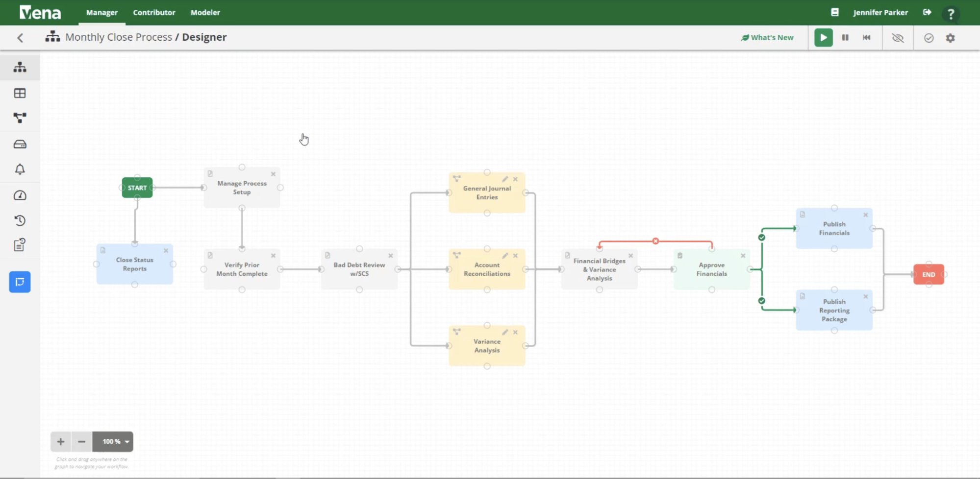980x479 pixels.
Task: Open workflow settings via the gear icon
Action: click(951, 37)
